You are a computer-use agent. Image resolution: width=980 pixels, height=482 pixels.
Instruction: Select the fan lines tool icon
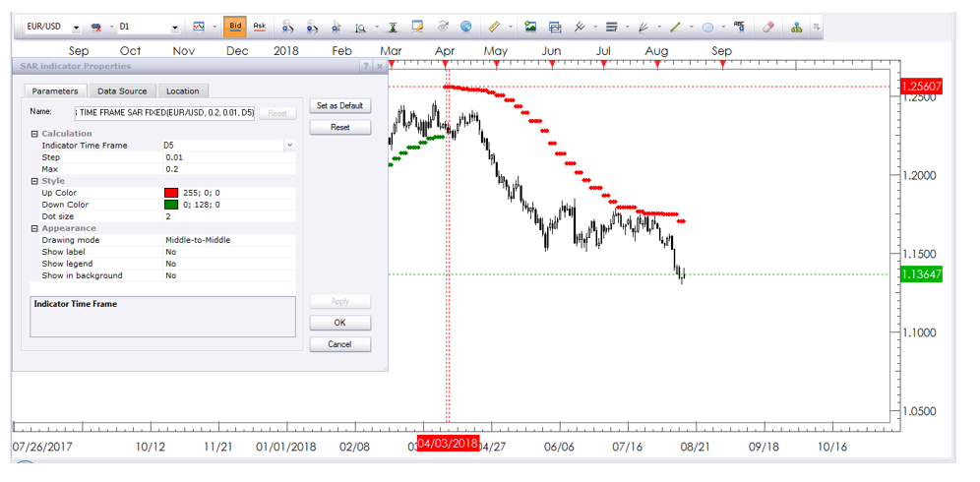(643, 27)
